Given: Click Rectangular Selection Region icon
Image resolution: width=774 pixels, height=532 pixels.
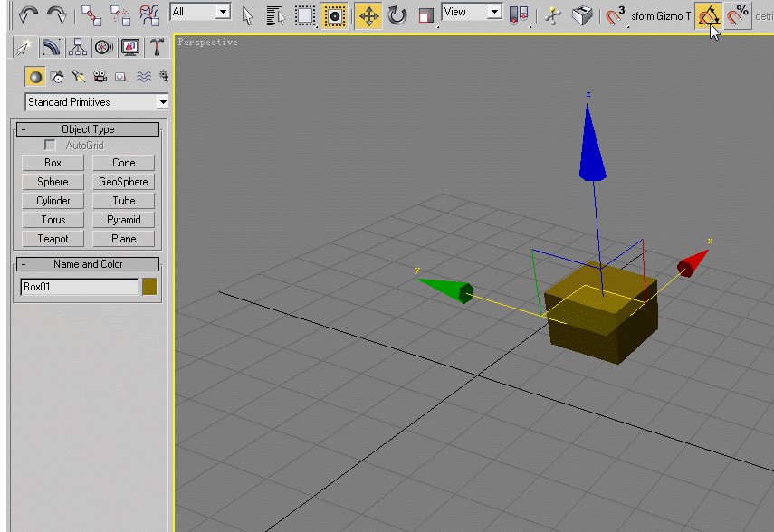Looking at the screenshot, I should click(x=304, y=15).
